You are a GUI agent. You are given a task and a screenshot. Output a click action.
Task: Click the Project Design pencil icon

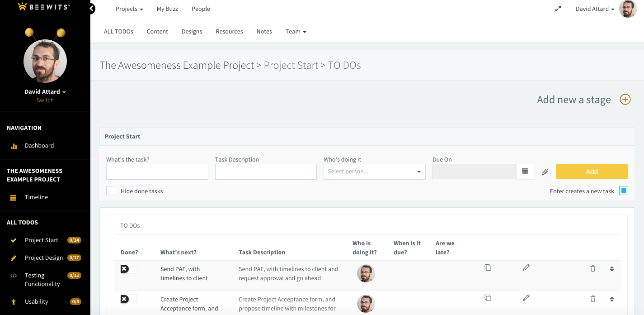(14, 258)
